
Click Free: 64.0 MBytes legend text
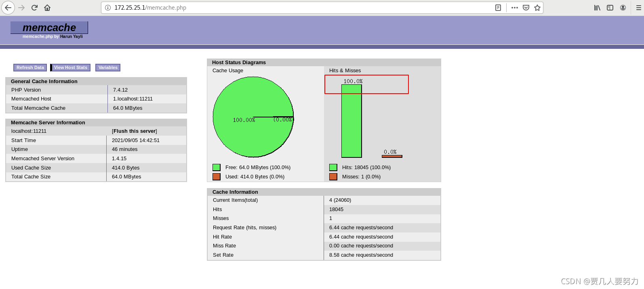click(x=258, y=168)
